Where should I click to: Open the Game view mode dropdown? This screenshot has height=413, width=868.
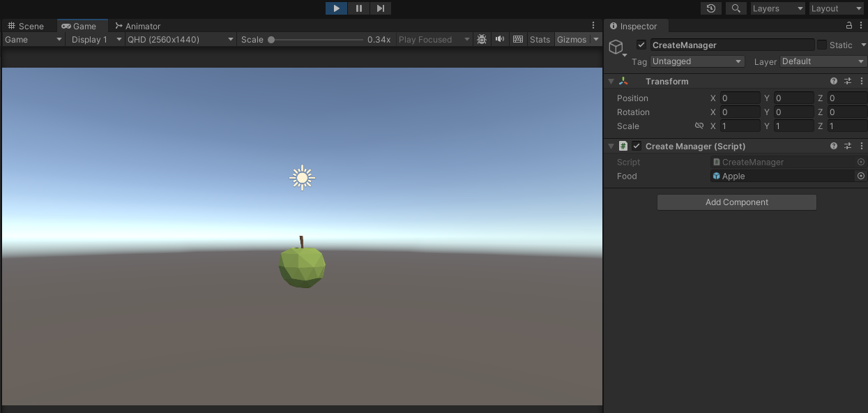click(x=33, y=40)
